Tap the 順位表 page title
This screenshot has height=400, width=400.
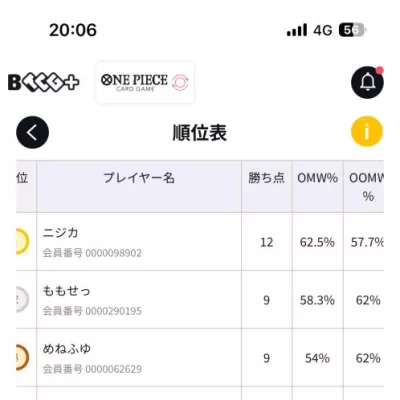click(200, 133)
